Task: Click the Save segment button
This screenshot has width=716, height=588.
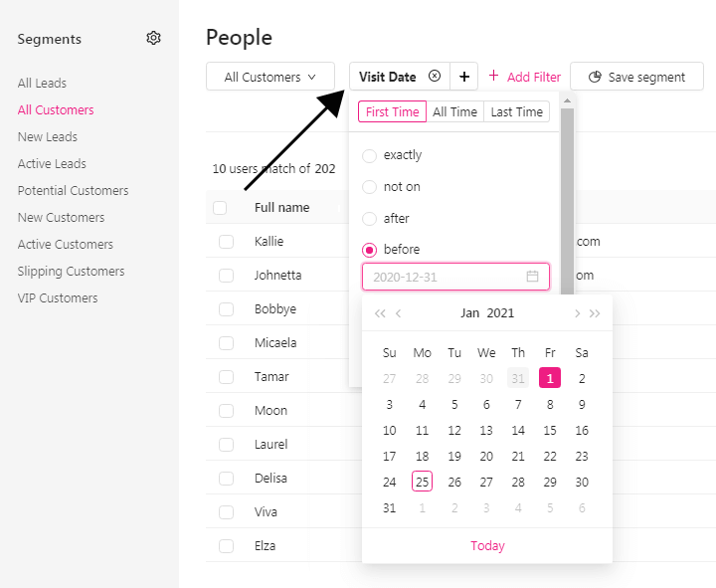Action: click(636, 77)
